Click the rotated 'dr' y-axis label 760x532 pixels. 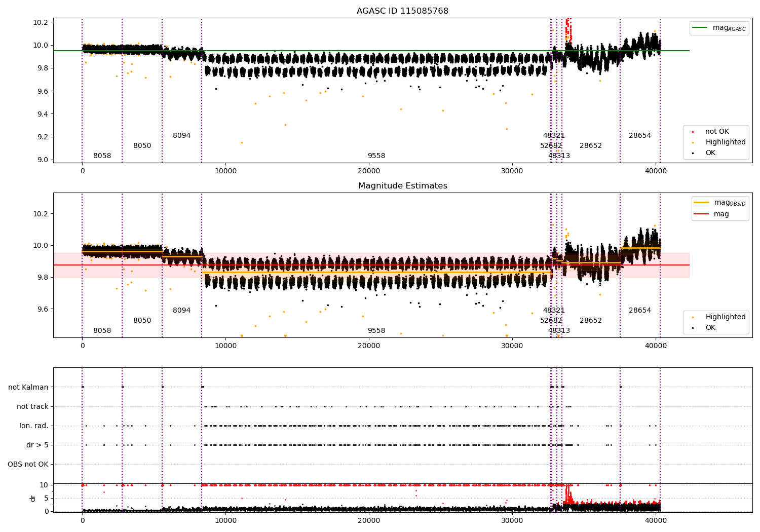[x=33, y=498]
